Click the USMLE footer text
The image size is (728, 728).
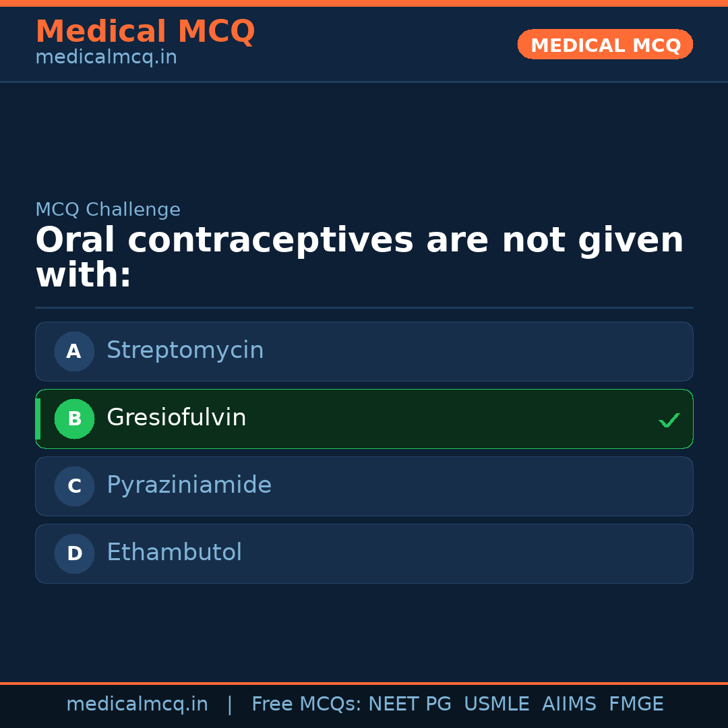coord(496,704)
